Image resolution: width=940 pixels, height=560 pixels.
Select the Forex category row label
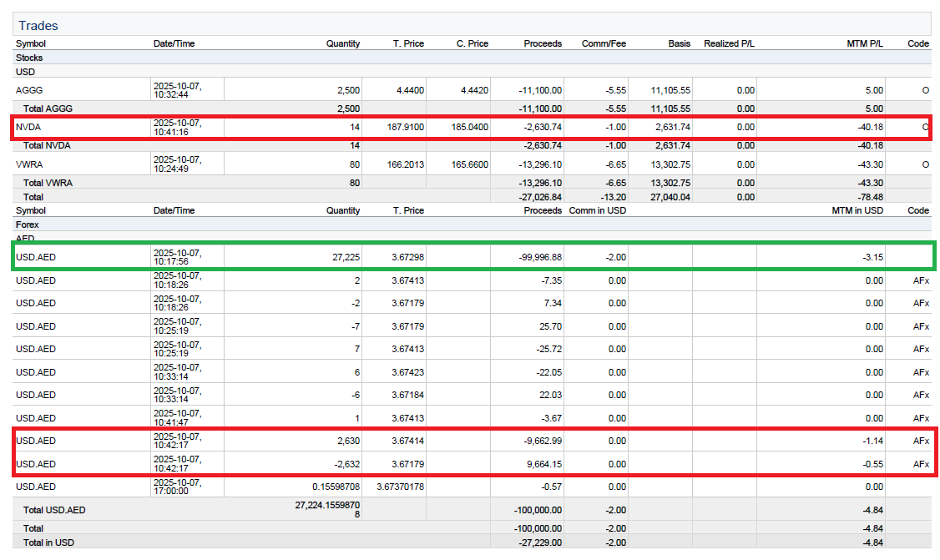click(x=28, y=225)
